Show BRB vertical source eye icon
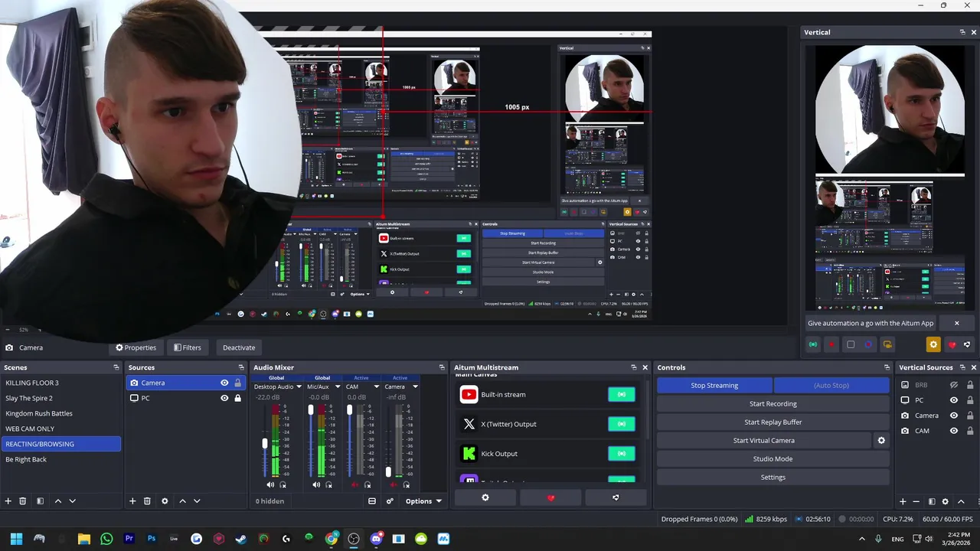 [954, 385]
